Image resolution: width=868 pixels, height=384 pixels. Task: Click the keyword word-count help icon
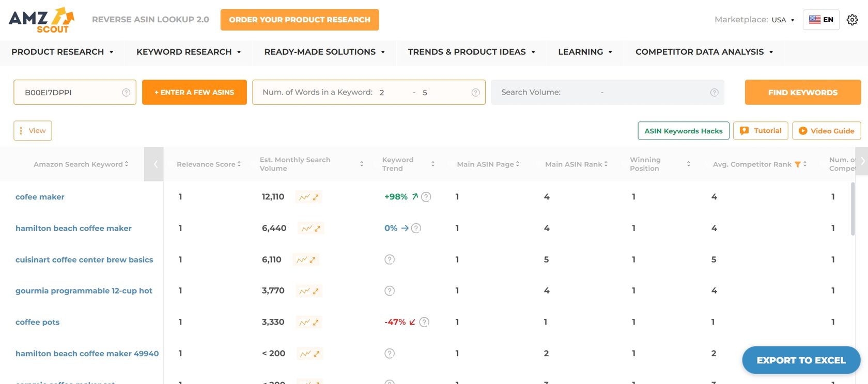point(475,93)
